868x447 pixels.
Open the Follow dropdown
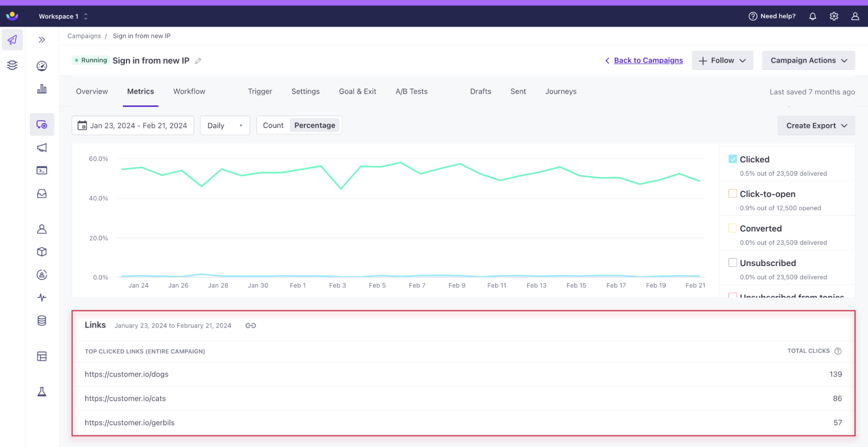coord(722,60)
